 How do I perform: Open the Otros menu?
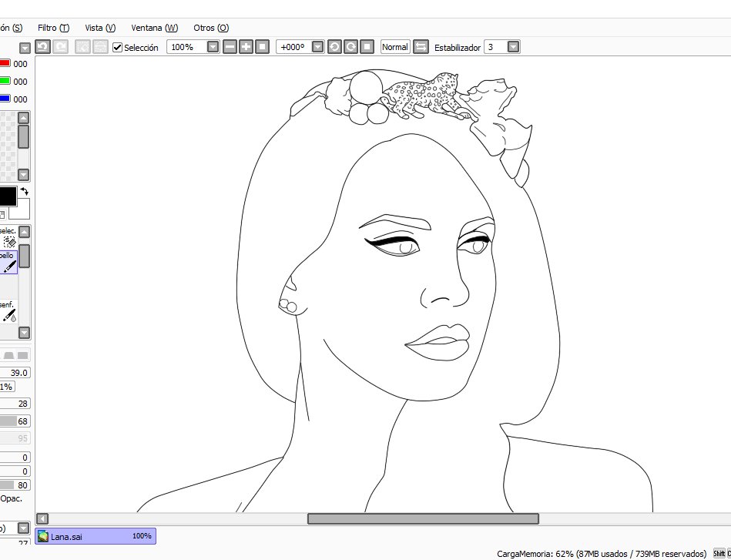pos(211,28)
